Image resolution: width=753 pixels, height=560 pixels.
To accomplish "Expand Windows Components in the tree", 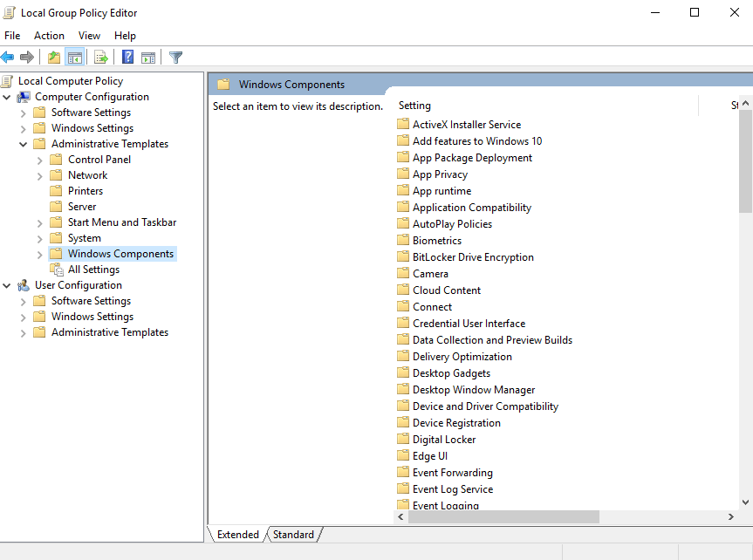I will [40, 254].
